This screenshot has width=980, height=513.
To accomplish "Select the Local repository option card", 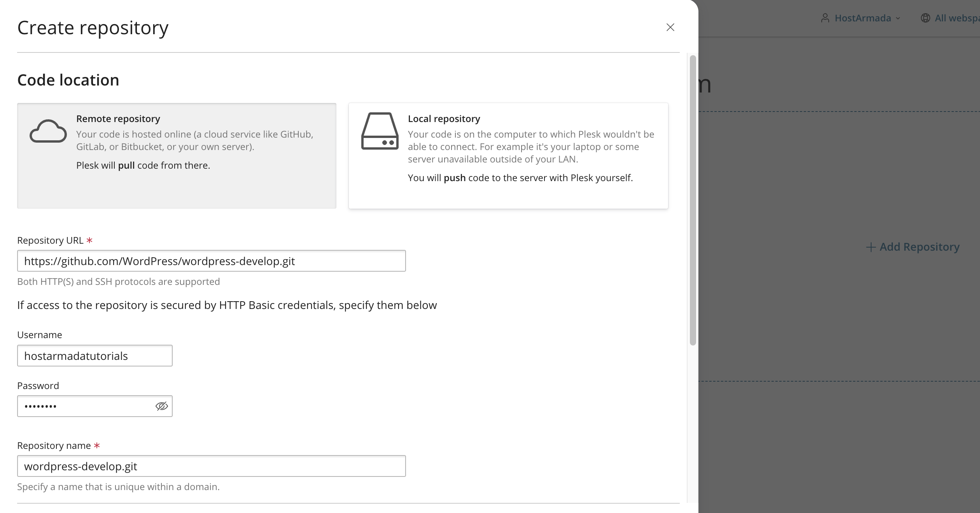I will coord(508,156).
